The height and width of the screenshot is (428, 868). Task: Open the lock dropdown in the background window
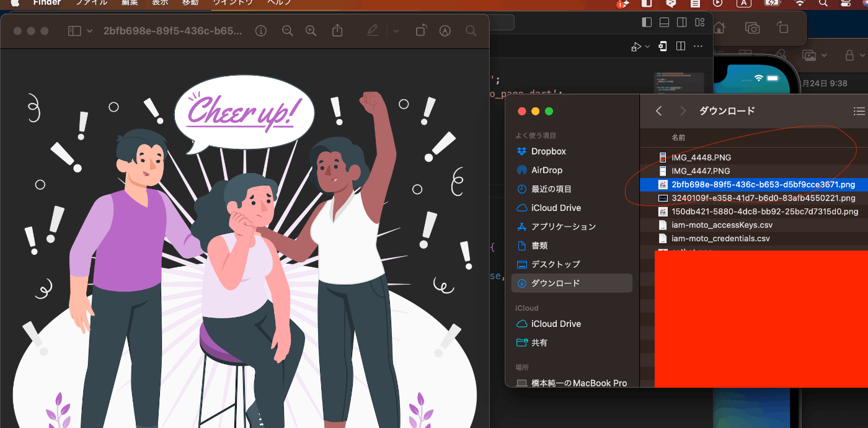pyautogui.click(x=856, y=55)
